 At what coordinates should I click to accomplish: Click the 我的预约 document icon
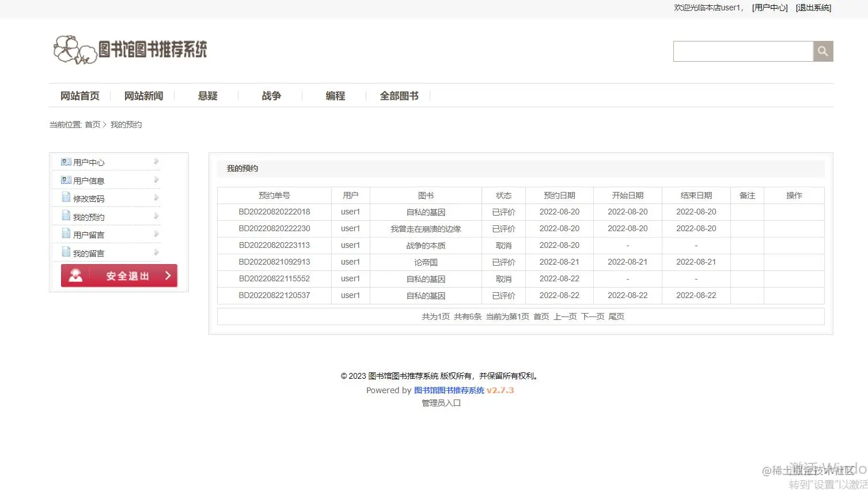66,216
